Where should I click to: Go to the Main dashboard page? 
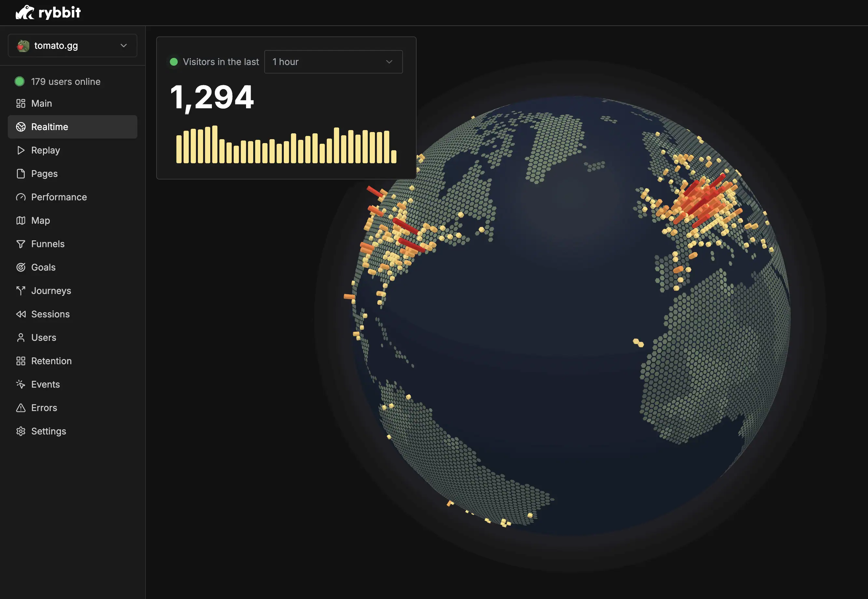[41, 104]
